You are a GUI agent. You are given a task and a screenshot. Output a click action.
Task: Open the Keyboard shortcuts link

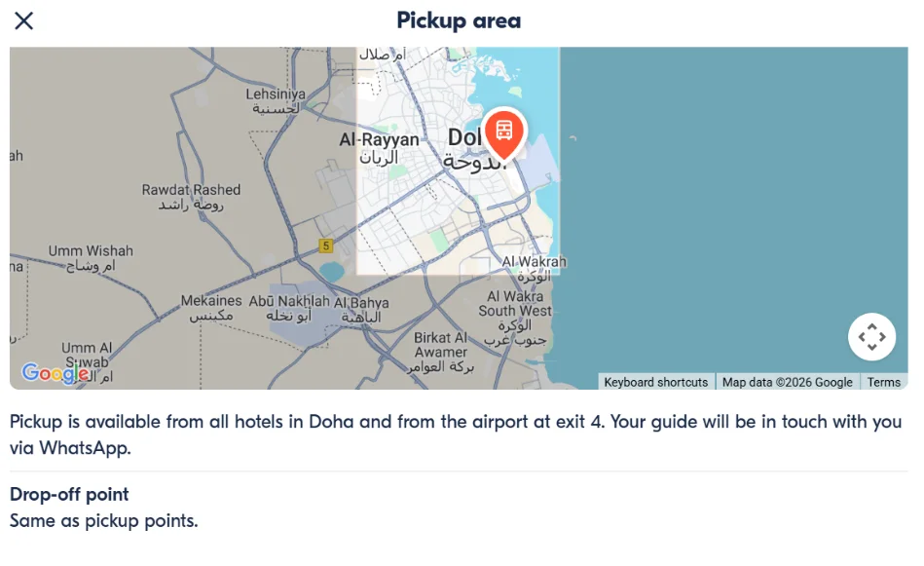click(654, 382)
